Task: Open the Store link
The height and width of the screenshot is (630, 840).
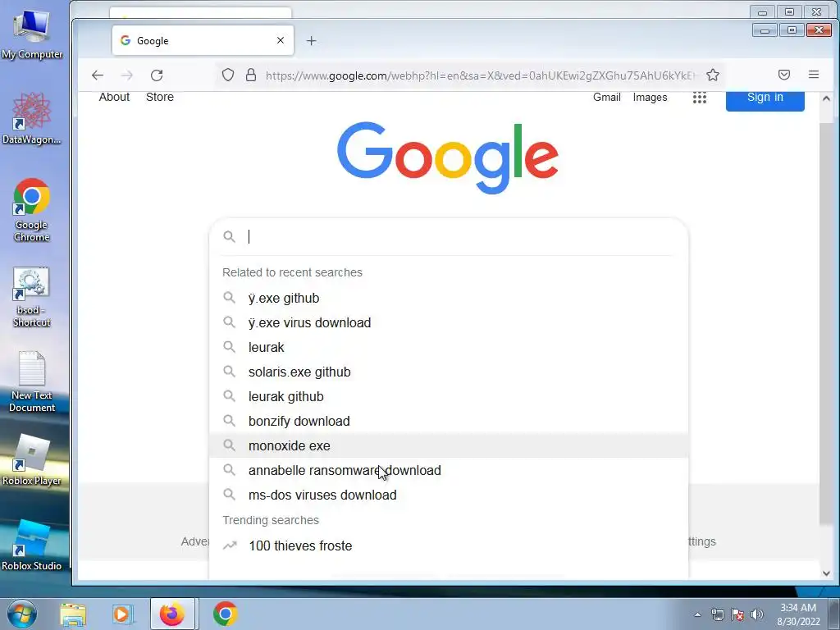Action: pyautogui.click(x=160, y=97)
